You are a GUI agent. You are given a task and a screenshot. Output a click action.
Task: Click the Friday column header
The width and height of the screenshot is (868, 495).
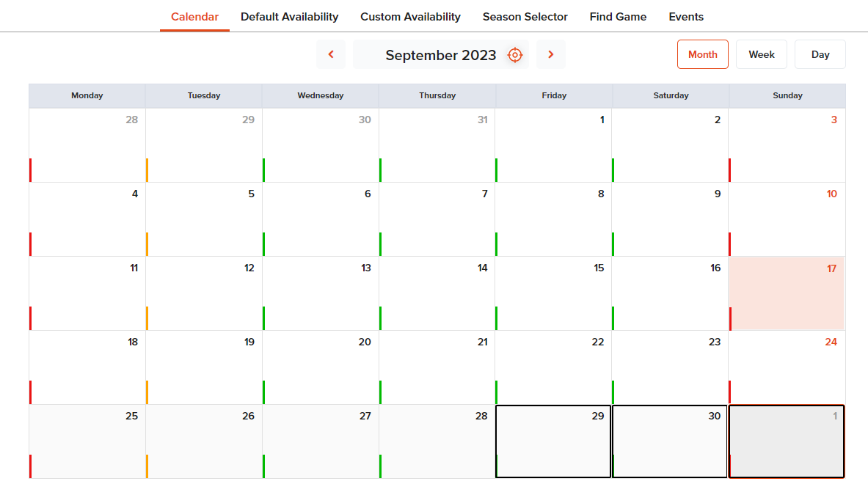pos(554,95)
